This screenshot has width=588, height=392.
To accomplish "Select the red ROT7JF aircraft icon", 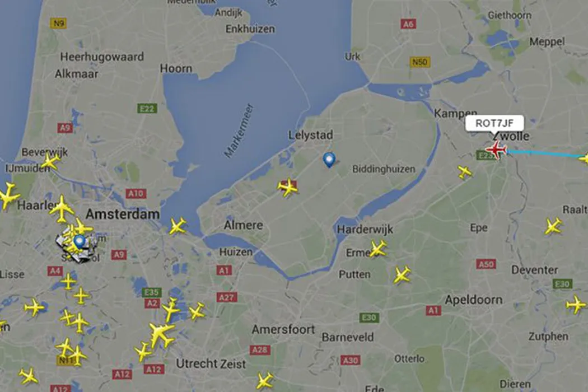I will pyautogui.click(x=497, y=151).
